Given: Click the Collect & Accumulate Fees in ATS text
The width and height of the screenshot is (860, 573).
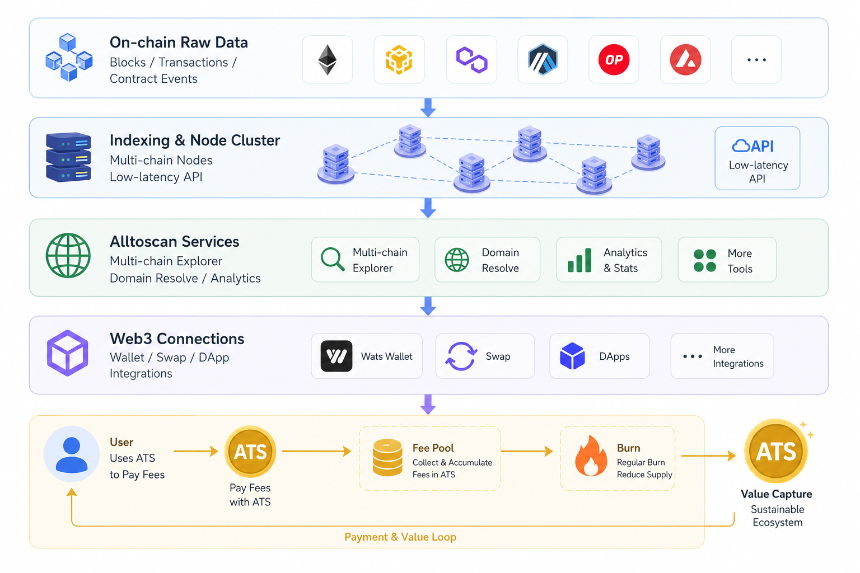Looking at the screenshot, I should point(452,469).
